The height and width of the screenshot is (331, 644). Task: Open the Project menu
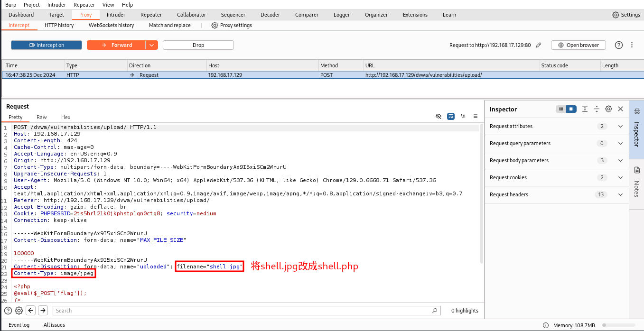pos(32,5)
